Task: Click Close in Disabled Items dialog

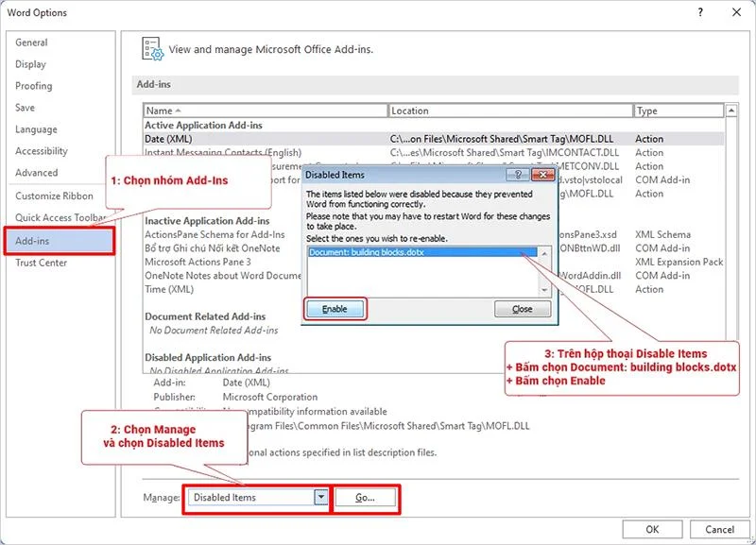Action: click(x=523, y=309)
